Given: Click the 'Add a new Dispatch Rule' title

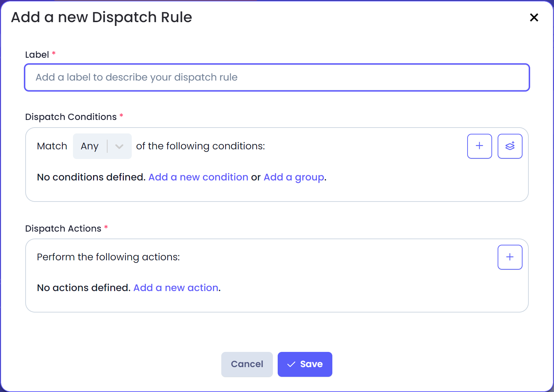Looking at the screenshot, I should (x=101, y=17).
